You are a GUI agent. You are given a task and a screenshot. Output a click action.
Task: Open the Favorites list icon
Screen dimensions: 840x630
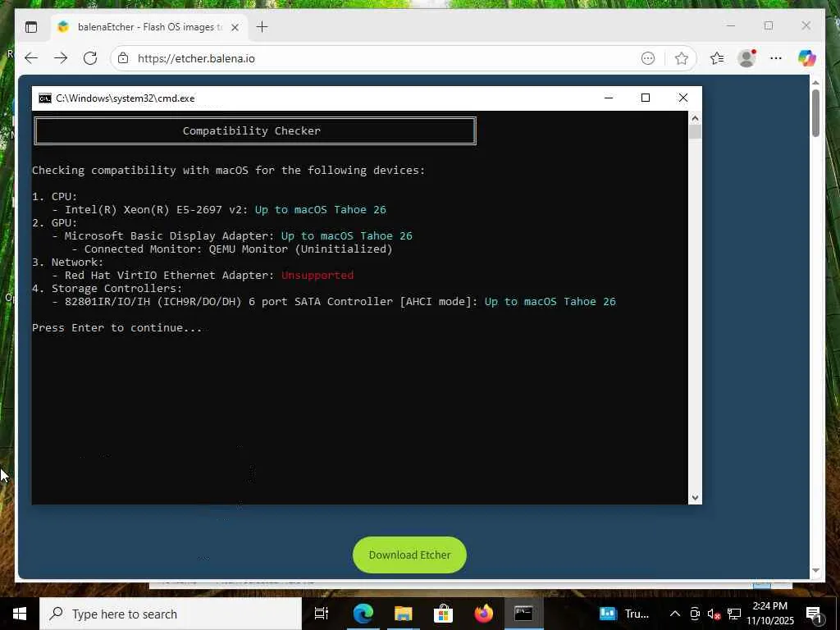(717, 58)
